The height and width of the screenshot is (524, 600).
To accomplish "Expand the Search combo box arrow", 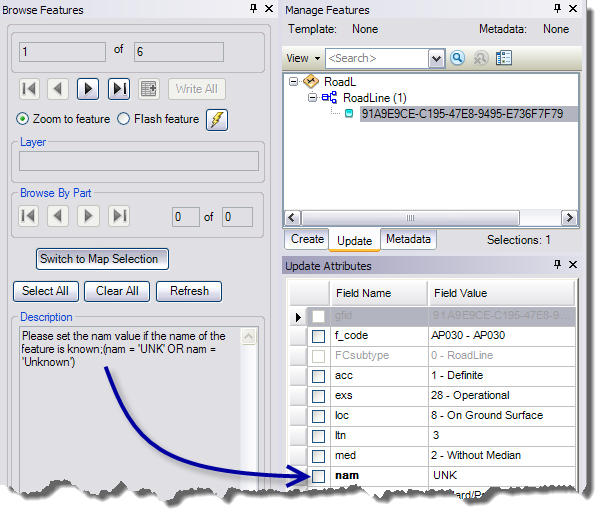I will [x=436, y=59].
